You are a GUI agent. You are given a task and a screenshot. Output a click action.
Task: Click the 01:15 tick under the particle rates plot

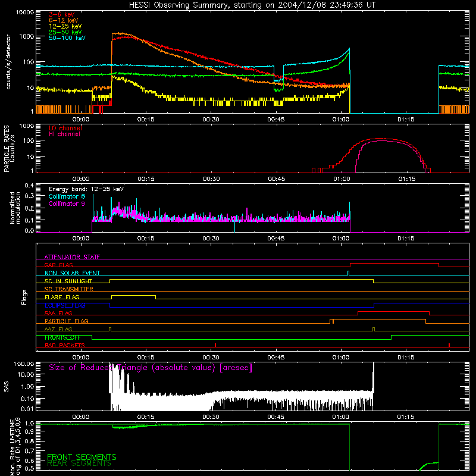tap(407, 179)
